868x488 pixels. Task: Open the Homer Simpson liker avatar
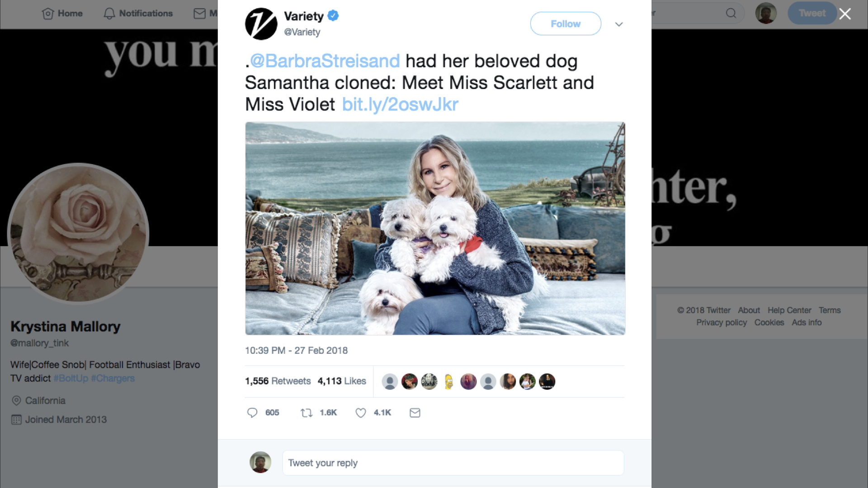click(x=448, y=382)
